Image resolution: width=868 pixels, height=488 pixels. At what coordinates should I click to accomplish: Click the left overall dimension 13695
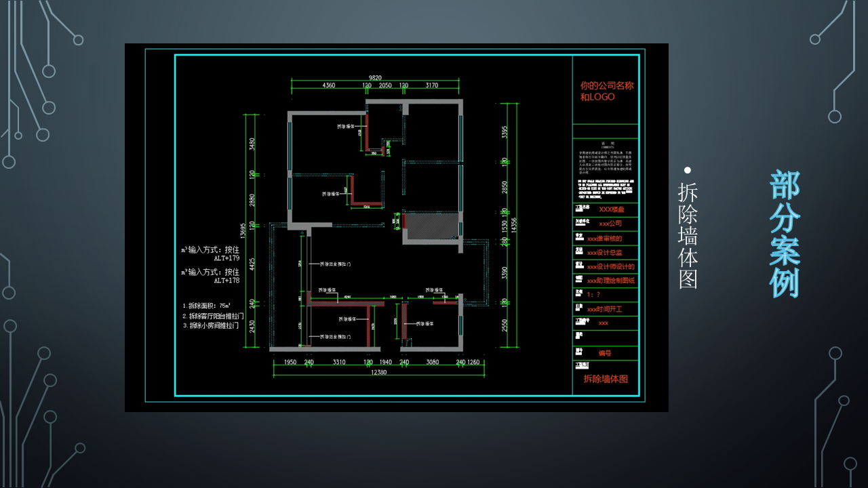(x=243, y=232)
